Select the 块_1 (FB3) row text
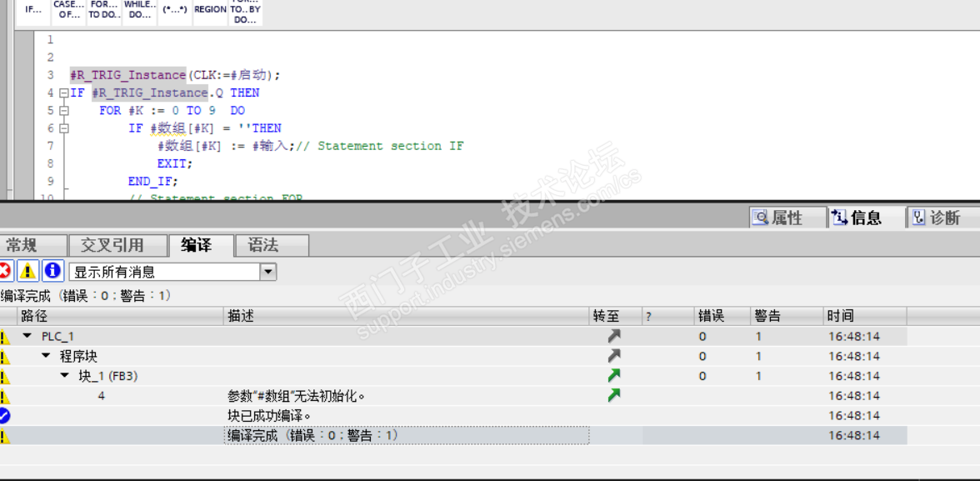The image size is (980, 481). tap(108, 377)
